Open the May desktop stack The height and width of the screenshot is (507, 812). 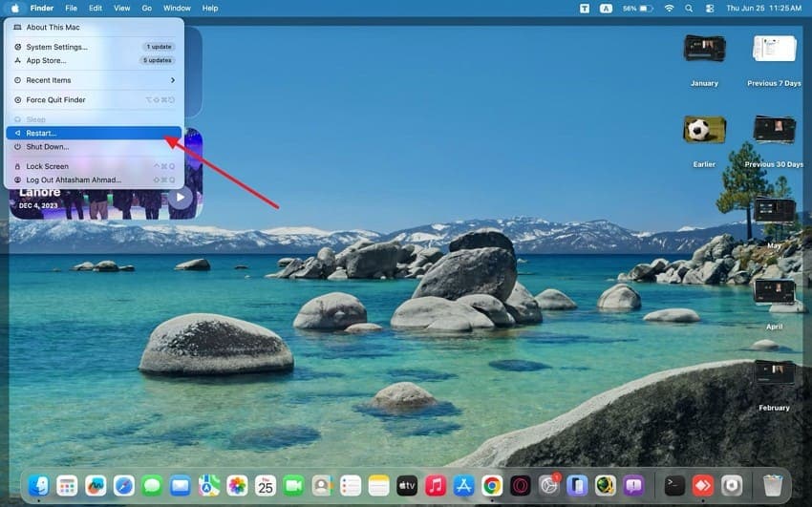774,211
